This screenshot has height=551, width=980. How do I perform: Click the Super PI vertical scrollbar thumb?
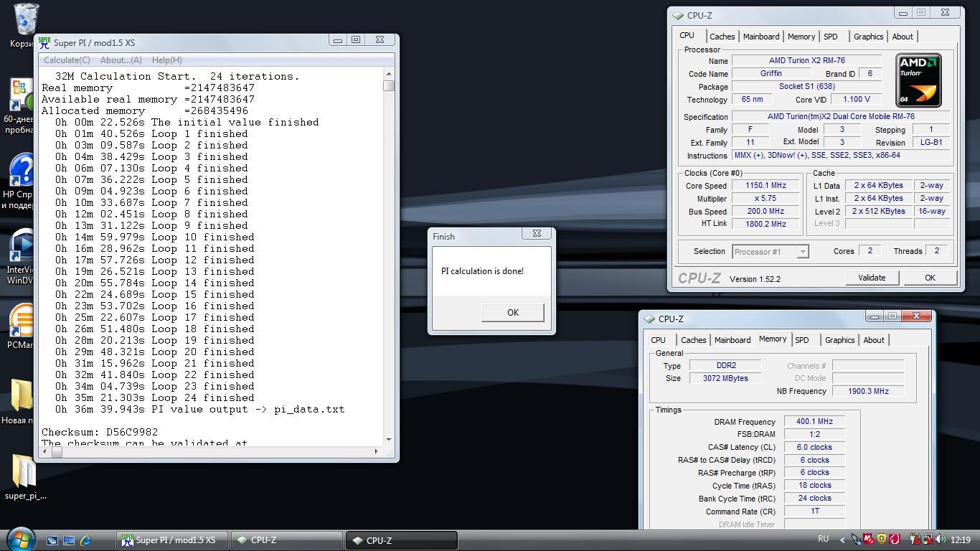click(x=389, y=85)
